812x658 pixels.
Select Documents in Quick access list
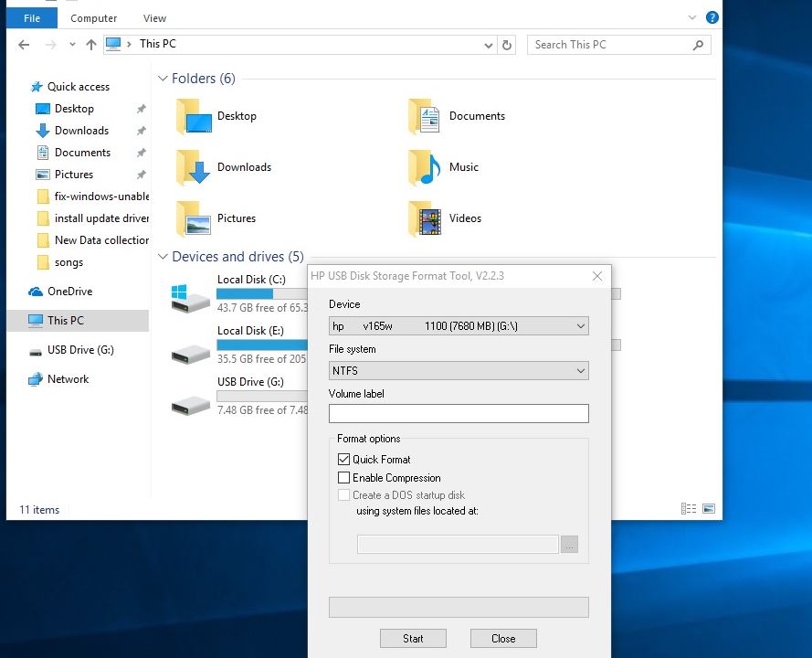[82, 153]
